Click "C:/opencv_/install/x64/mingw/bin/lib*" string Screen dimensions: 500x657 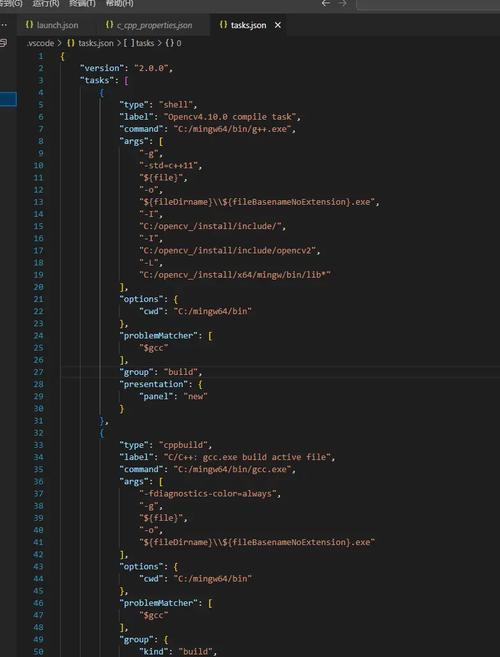point(237,275)
